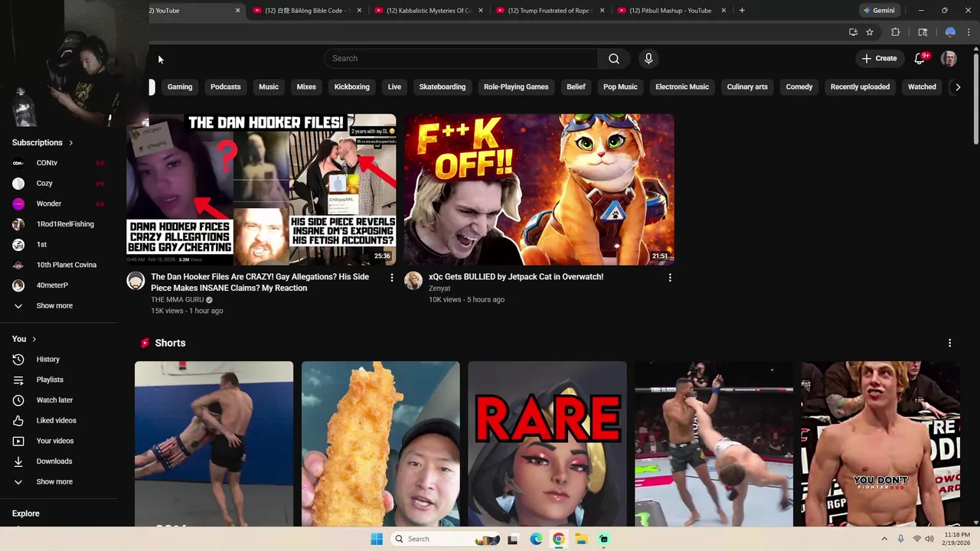The height and width of the screenshot is (551, 980).
Task: Open File Explorer from taskbar
Action: (581, 539)
